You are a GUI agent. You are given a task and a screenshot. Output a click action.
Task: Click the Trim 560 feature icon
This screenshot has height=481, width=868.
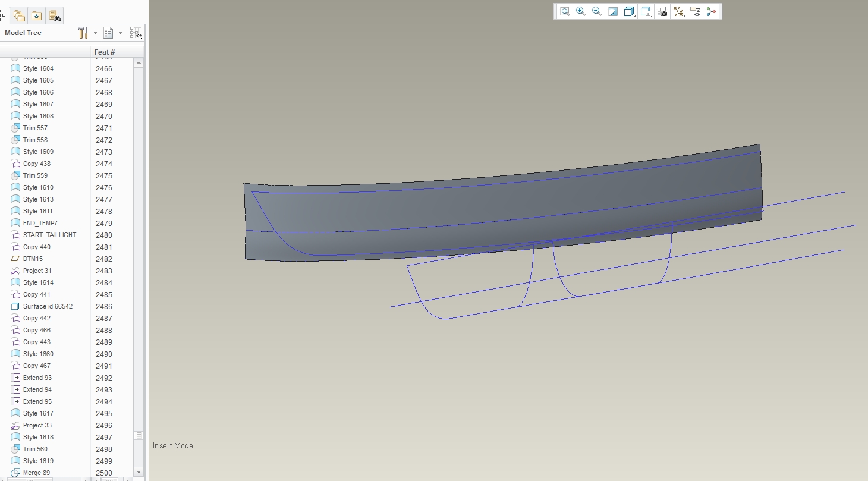15,449
